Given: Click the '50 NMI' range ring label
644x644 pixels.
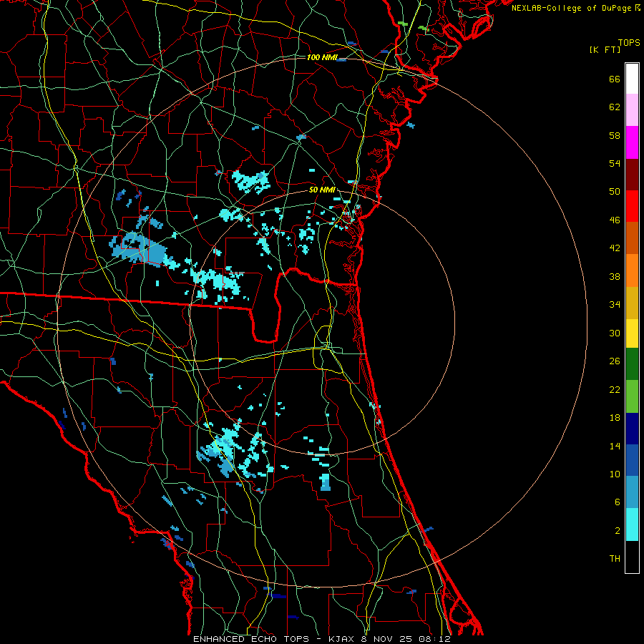Looking at the screenshot, I should point(322,190).
